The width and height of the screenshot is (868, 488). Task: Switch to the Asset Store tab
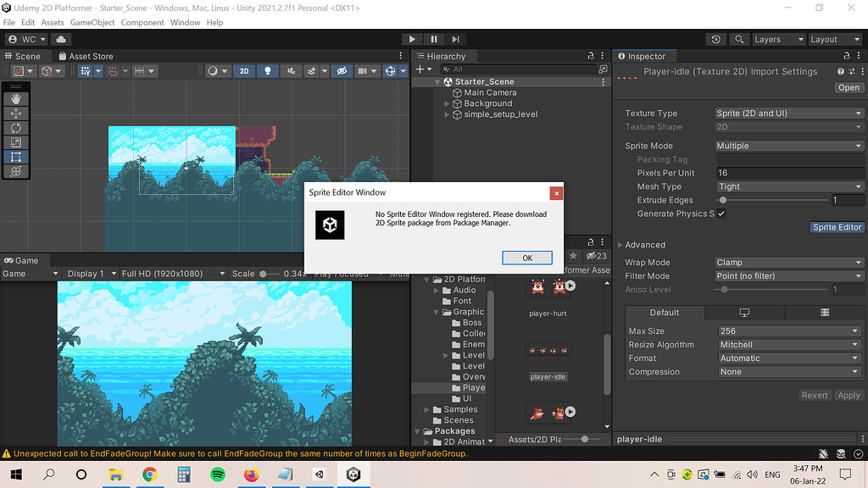point(89,56)
